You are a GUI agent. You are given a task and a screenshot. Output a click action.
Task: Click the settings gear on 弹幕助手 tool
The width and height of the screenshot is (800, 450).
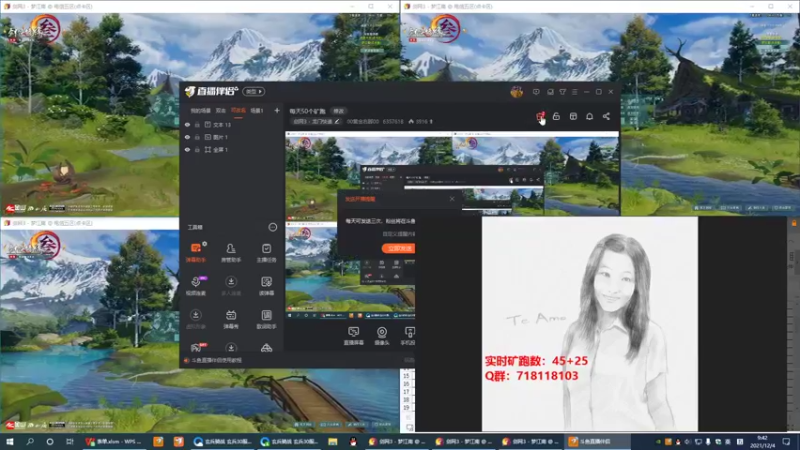(x=205, y=244)
